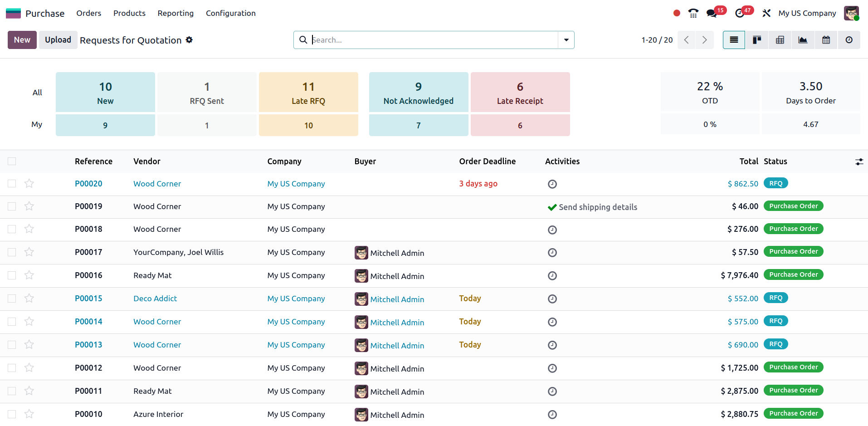Open the Calendar view
This screenshot has height=426, width=868.
(x=826, y=40)
